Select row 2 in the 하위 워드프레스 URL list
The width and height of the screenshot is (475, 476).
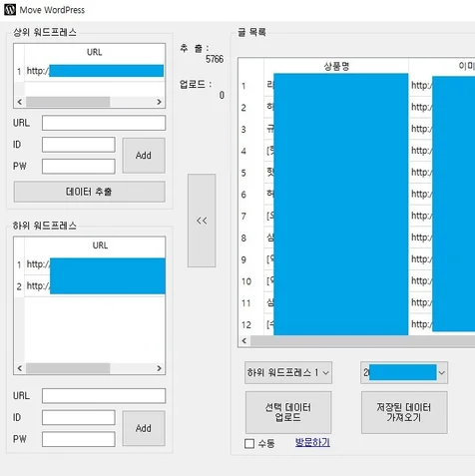[x=90, y=286]
